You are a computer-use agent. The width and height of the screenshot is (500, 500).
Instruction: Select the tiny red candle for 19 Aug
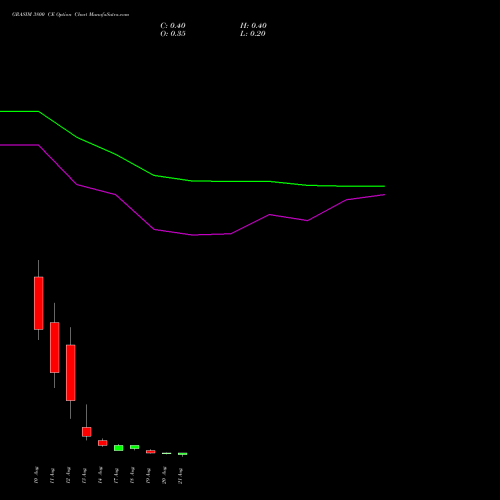point(151,452)
